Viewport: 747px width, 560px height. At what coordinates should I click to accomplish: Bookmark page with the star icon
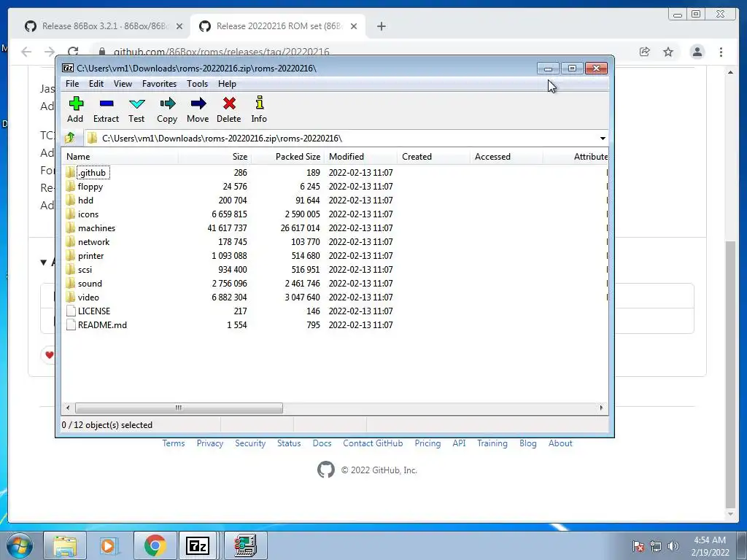point(668,52)
